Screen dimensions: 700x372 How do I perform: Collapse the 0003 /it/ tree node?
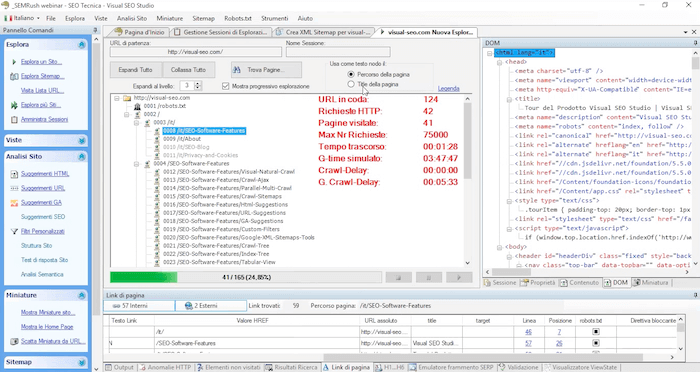137,122
